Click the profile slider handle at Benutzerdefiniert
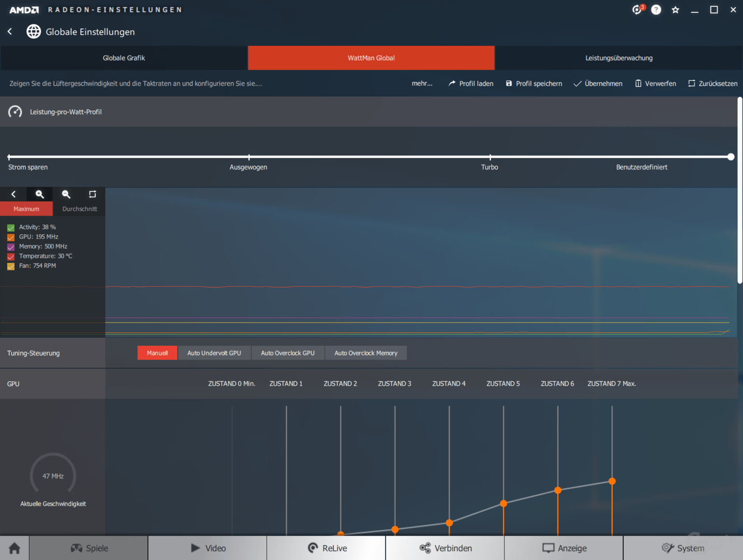The image size is (743, 560). click(x=731, y=157)
